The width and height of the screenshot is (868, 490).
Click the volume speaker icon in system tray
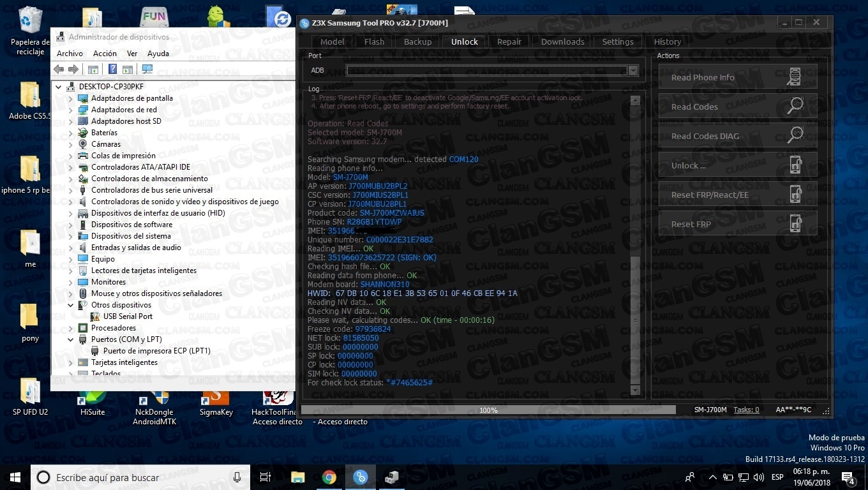click(x=758, y=477)
